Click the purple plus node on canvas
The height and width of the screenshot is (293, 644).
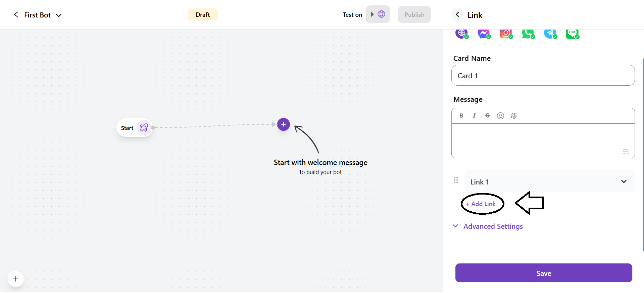[284, 125]
